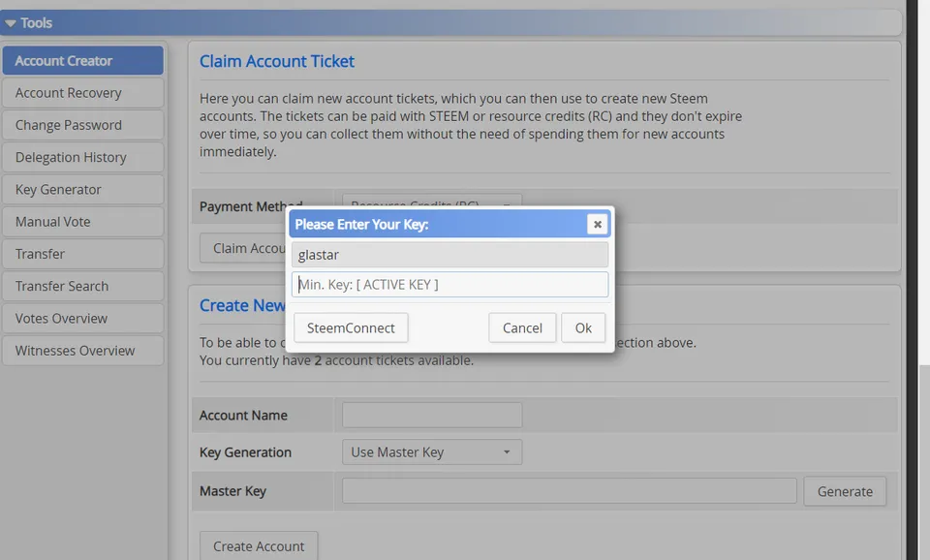Viewport: 930px width, 560px height.
Task: Open Key Generation Use Master Key dropdown
Action: pyautogui.click(x=432, y=452)
